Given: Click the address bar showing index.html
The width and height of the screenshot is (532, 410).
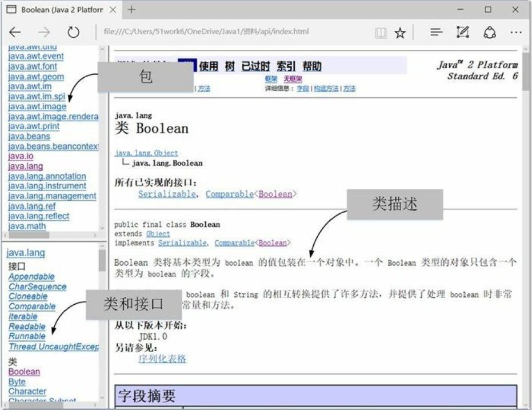Looking at the screenshot, I should tap(206, 31).
